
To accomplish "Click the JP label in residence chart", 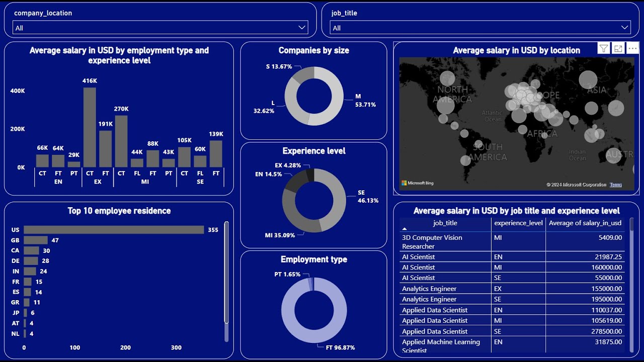I will pyautogui.click(x=15, y=313).
